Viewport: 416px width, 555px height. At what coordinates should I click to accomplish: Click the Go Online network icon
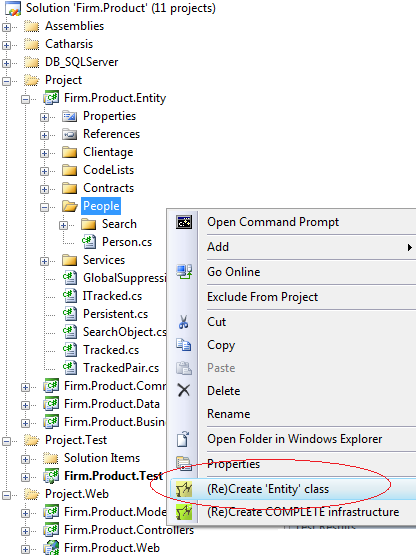point(184,272)
